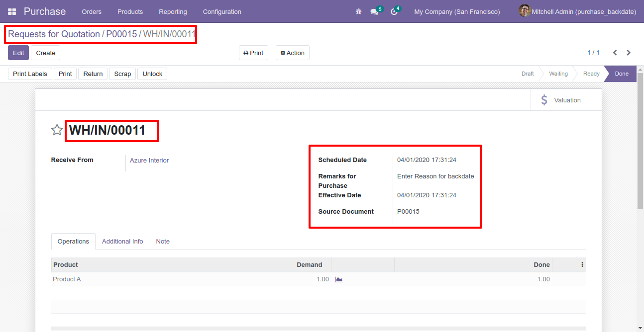Go to the next record arrow
This screenshot has height=332, width=644.
[629, 53]
